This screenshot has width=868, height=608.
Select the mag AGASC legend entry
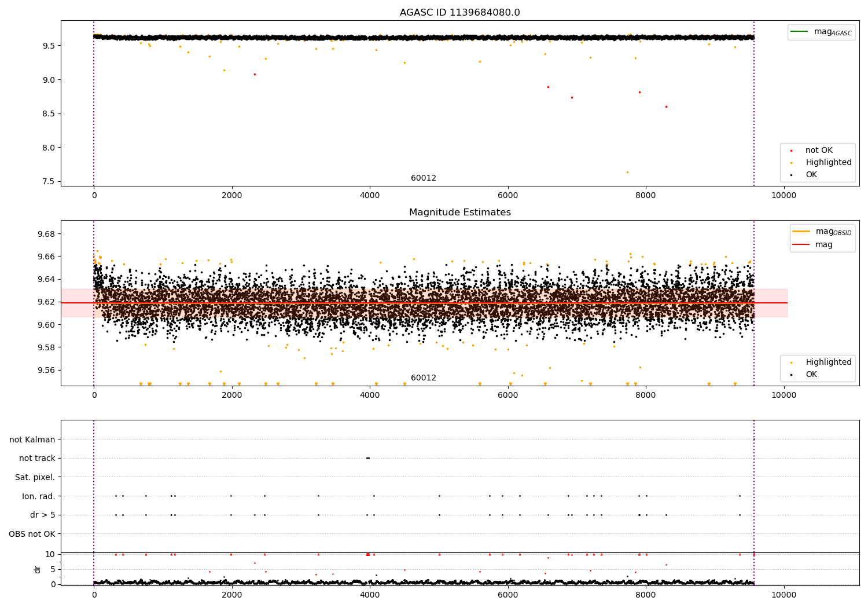(x=821, y=32)
